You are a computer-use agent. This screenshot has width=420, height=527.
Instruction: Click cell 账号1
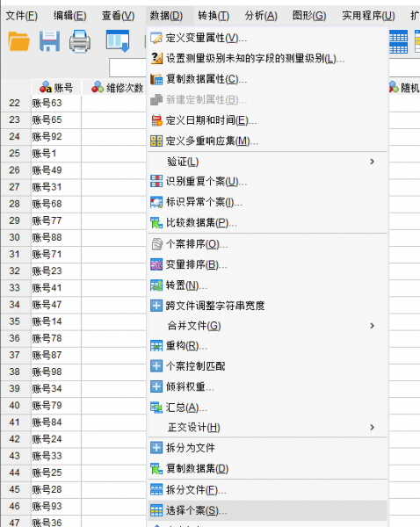(56, 153)
